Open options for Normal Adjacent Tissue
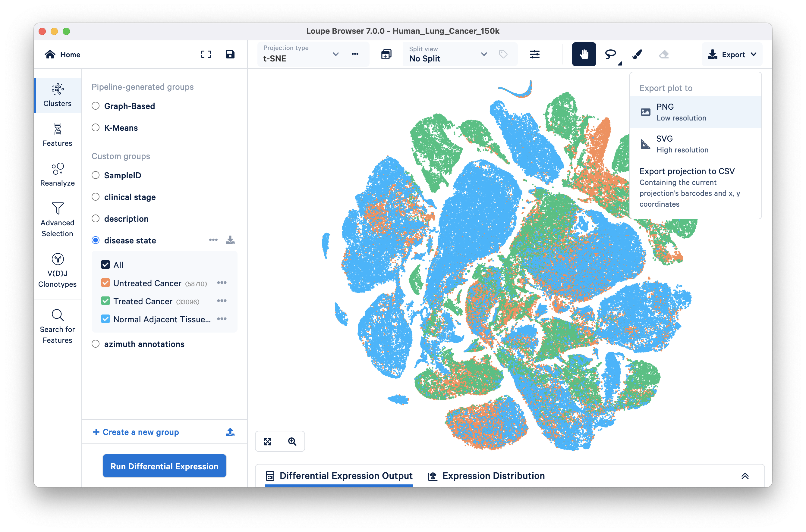The image size is (806, 532). tap(222, 319)
